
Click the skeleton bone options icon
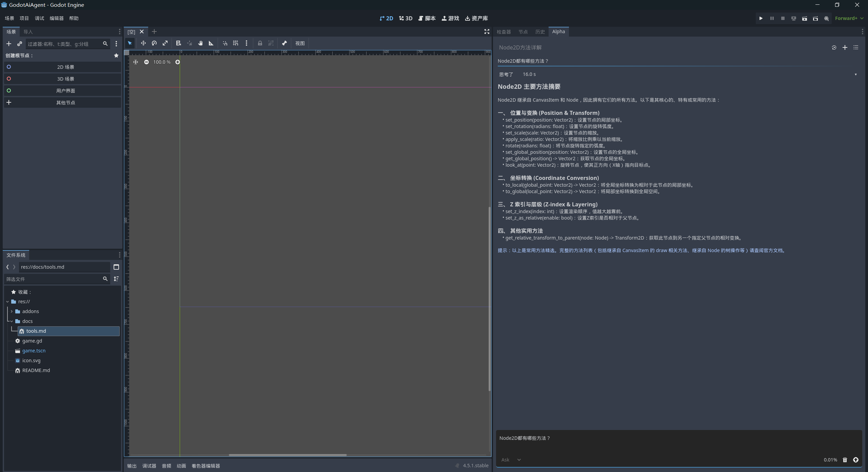[x=284, y=43]
